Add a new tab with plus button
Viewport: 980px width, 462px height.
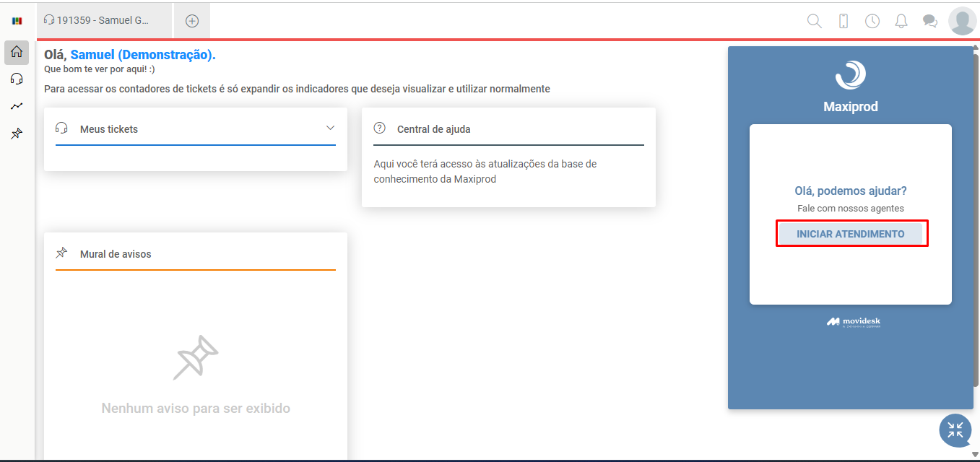(192, 21)
